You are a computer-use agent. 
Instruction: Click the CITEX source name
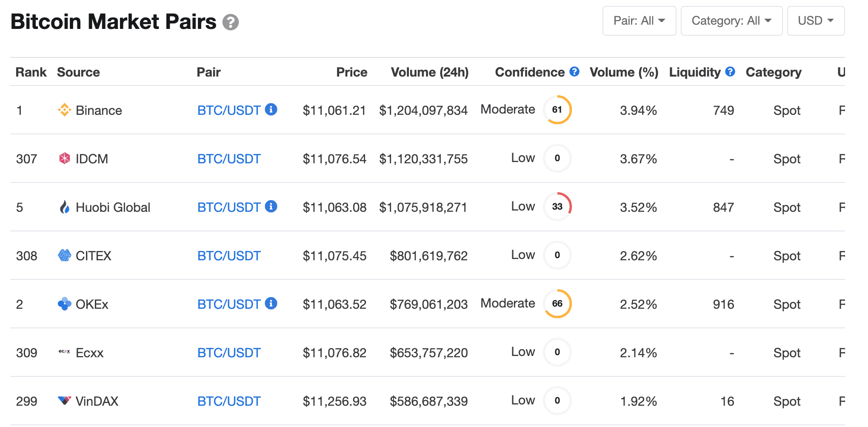point(93,256)
